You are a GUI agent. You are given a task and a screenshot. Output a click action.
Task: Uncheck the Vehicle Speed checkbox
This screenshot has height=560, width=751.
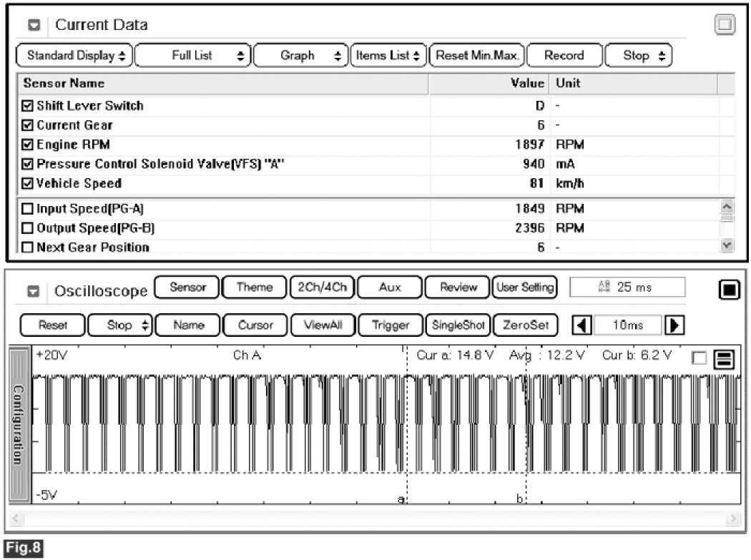pyautogui.click(x=28, y=183)
